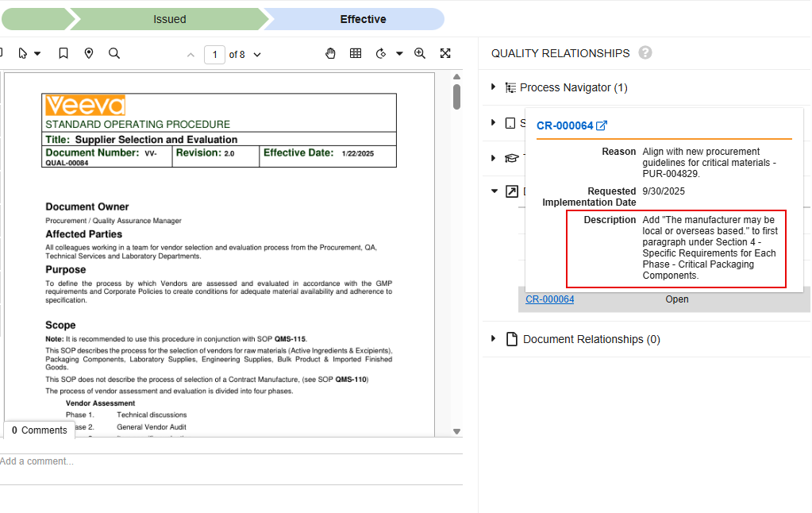The image size is (812, 513).
Task: Expand the Process Navigator section
Action: click(494, 87)
